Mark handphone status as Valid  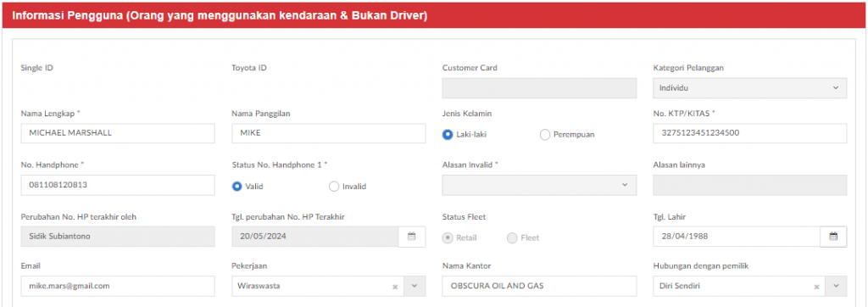tap(237, 187)
